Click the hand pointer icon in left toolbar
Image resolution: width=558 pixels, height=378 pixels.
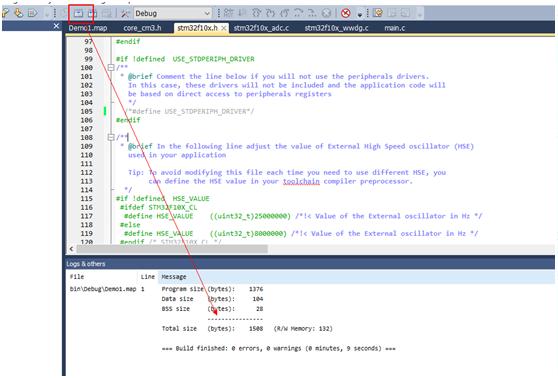19,13
